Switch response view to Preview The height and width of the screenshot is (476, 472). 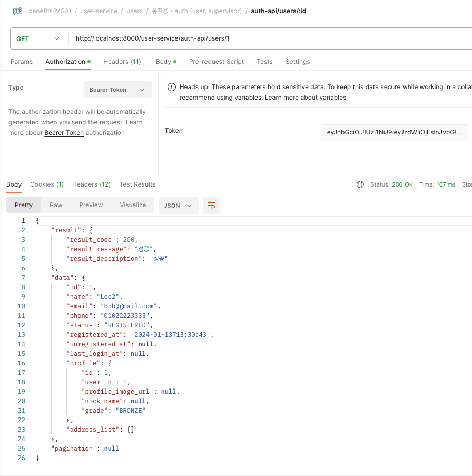(91, 205)
